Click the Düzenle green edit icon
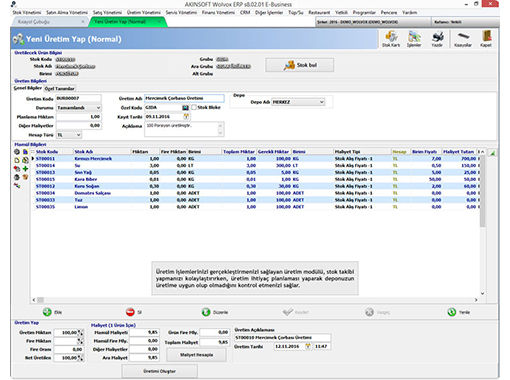 (x=206, y=312)
